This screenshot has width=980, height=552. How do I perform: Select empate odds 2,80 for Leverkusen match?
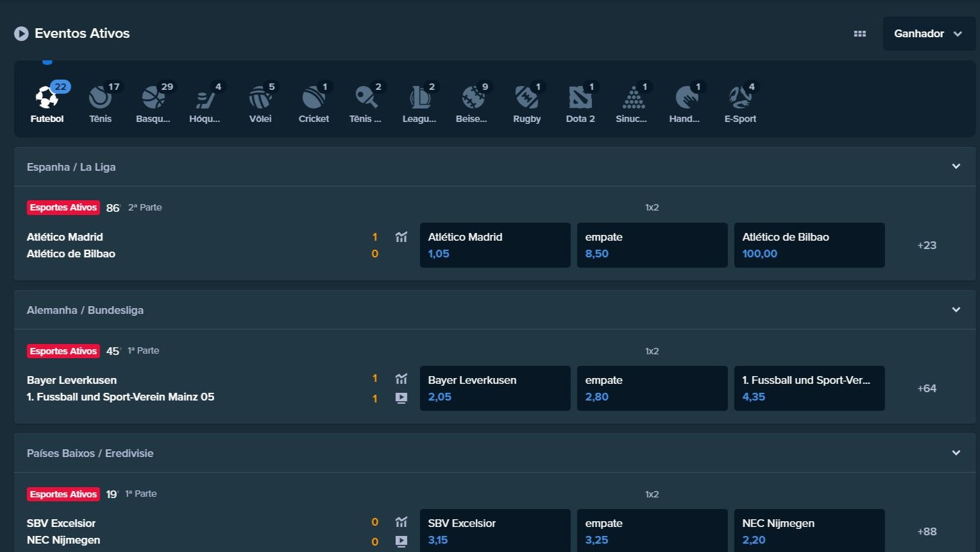(x=652, y=388)
